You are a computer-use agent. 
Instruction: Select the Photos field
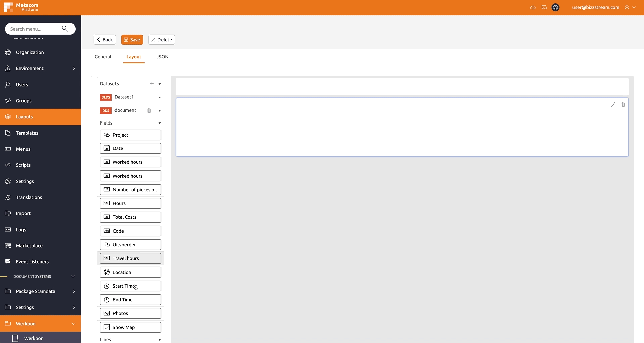point(131,313)
